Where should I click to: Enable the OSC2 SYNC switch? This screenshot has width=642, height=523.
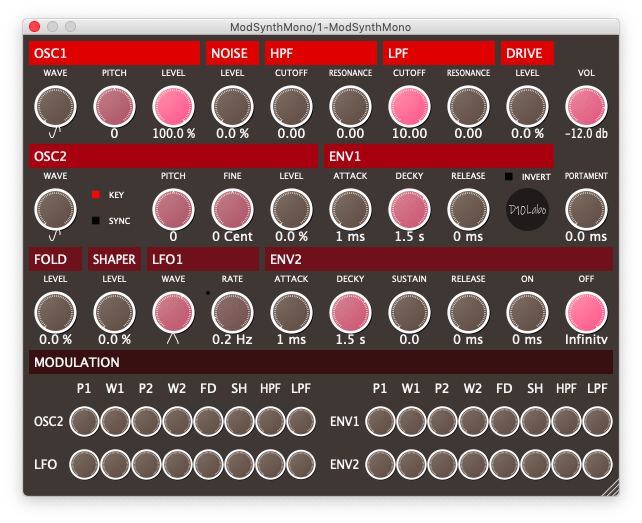click(96, 219)
